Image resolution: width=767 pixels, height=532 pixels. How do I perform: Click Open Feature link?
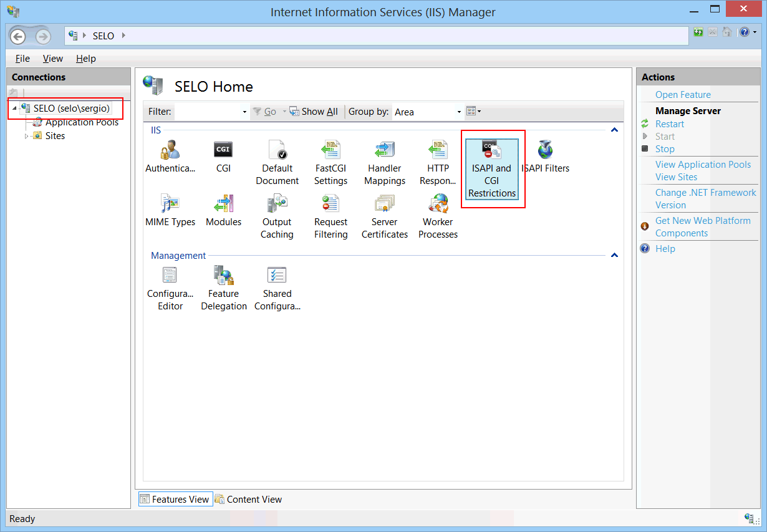[x=683, y=95]
